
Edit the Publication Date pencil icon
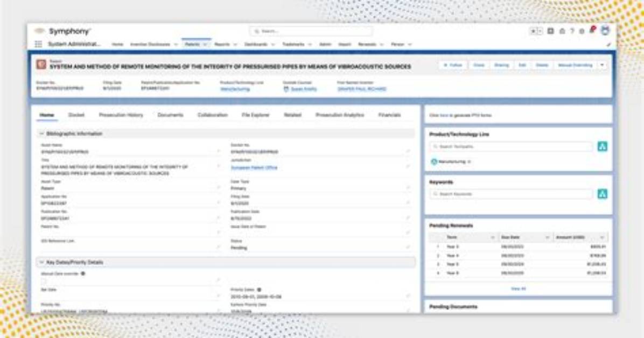point(408,217)
